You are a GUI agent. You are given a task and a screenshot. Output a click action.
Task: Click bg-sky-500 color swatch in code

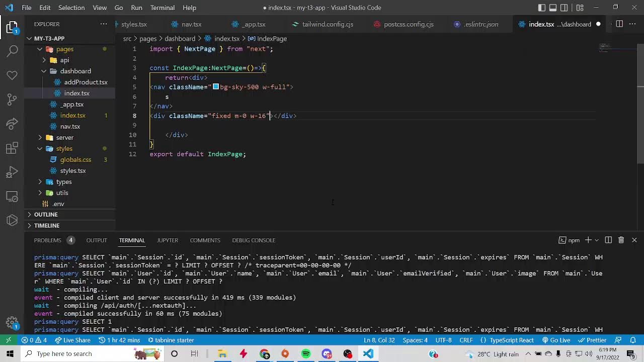click(x=215, y=87)
